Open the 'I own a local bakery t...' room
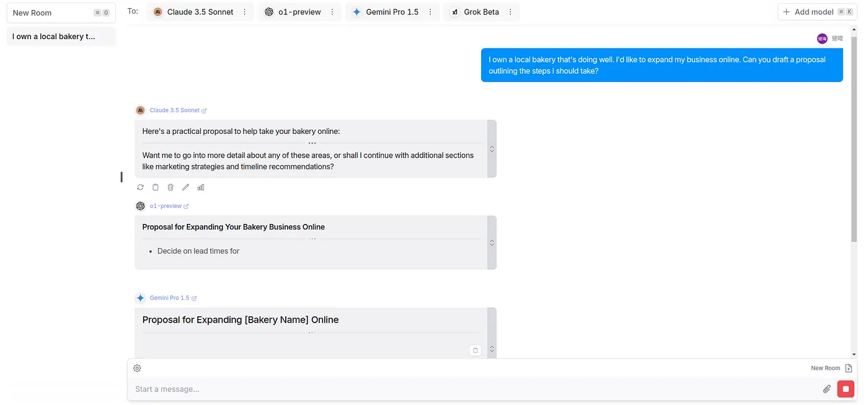Image resolution: width=868 pixels, height=405 pixels. [61, 37]
